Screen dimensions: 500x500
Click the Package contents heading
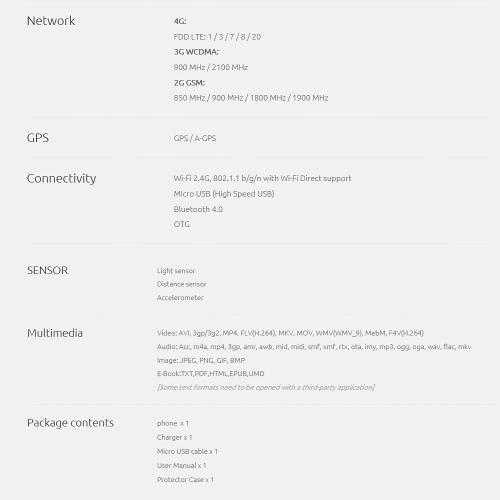click(70, 423)
